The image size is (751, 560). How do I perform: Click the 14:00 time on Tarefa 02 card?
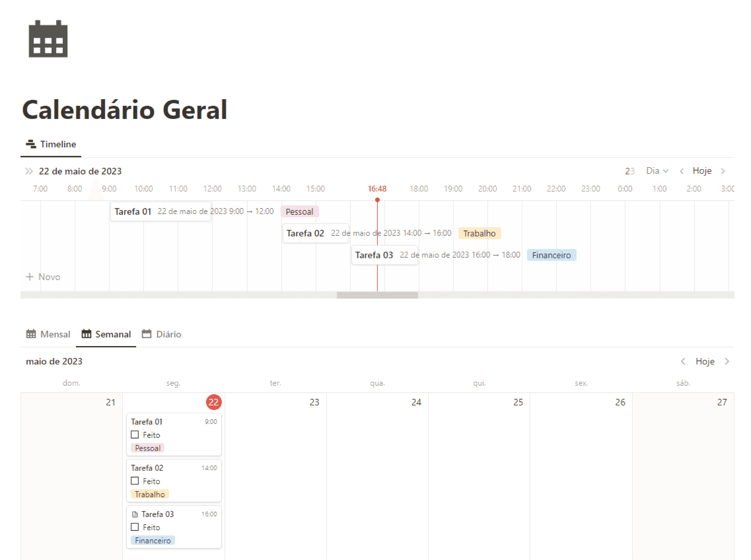coord(209,468)
